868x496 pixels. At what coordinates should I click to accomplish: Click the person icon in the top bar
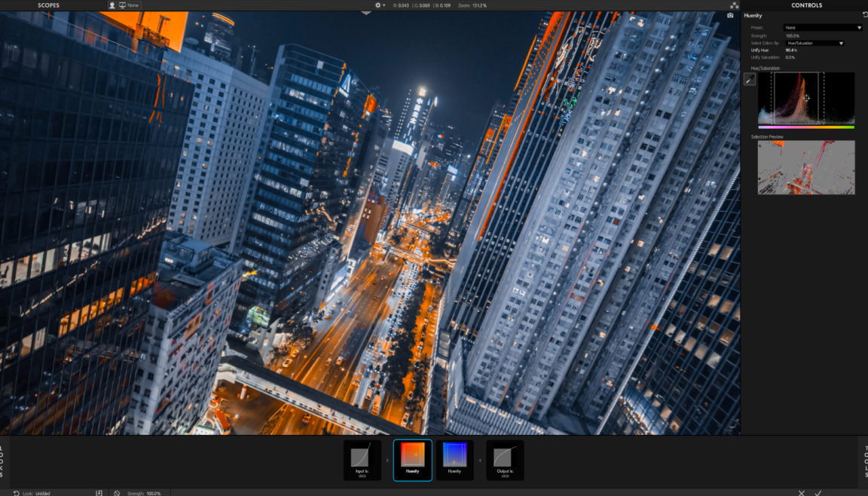pos(112,5)
